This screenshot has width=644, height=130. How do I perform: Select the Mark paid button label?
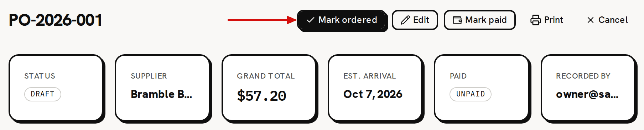point(486,20)
